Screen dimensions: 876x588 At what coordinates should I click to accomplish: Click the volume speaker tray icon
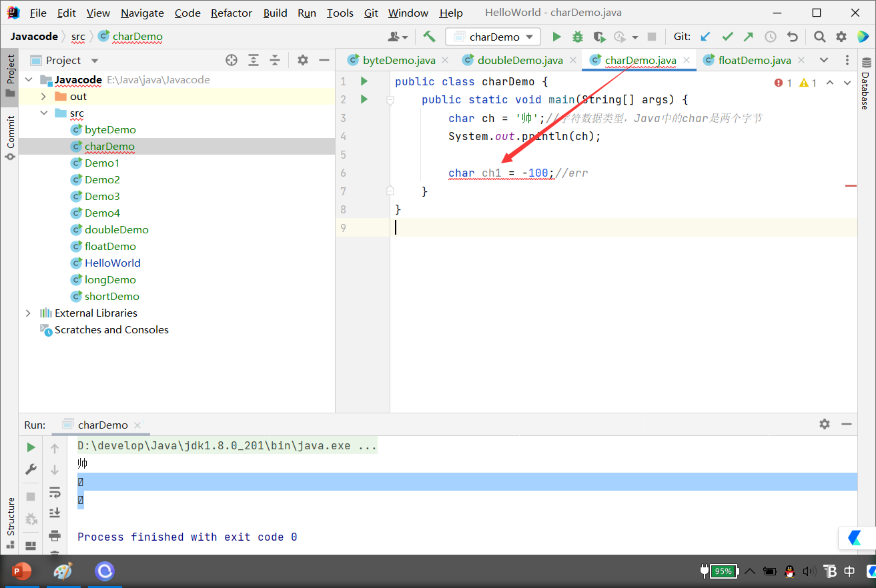tap(809, 571)
